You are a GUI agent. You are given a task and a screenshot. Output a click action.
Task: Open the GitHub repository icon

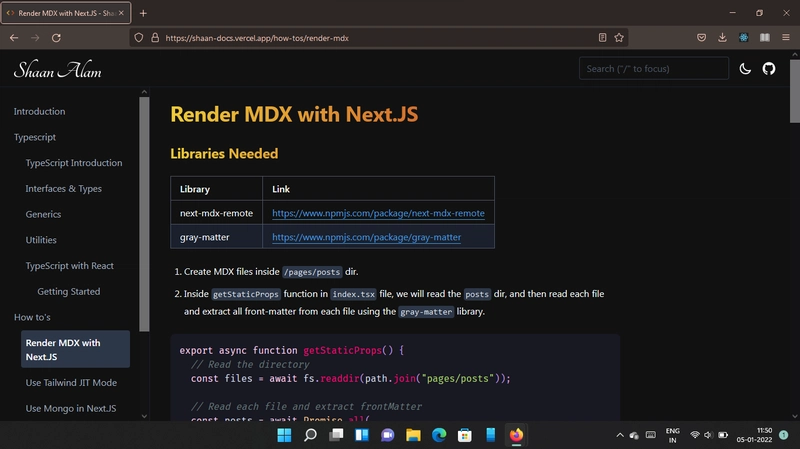769,68
